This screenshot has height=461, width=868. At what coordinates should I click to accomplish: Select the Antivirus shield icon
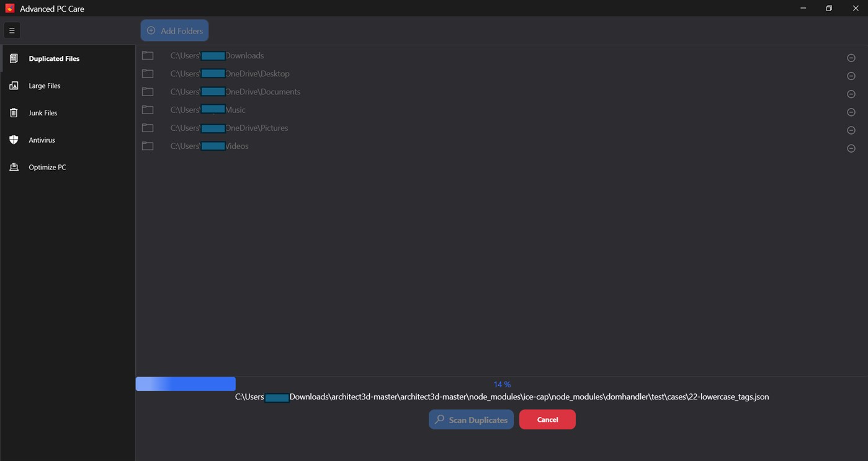[x=14, y=140]
